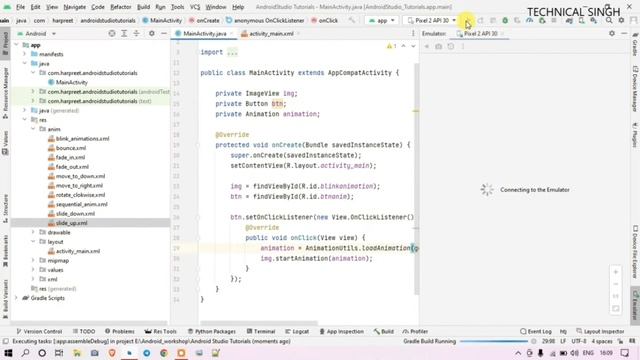This screenshot has width=640, height=360.
Task: Open Windows Start menu
Action: (x=8, y=353)
